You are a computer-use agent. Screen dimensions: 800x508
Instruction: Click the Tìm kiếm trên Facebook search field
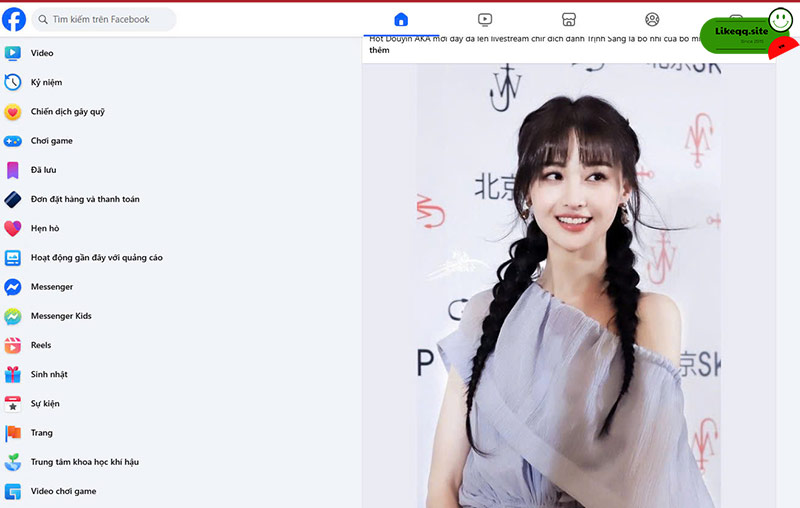(104, 19)
